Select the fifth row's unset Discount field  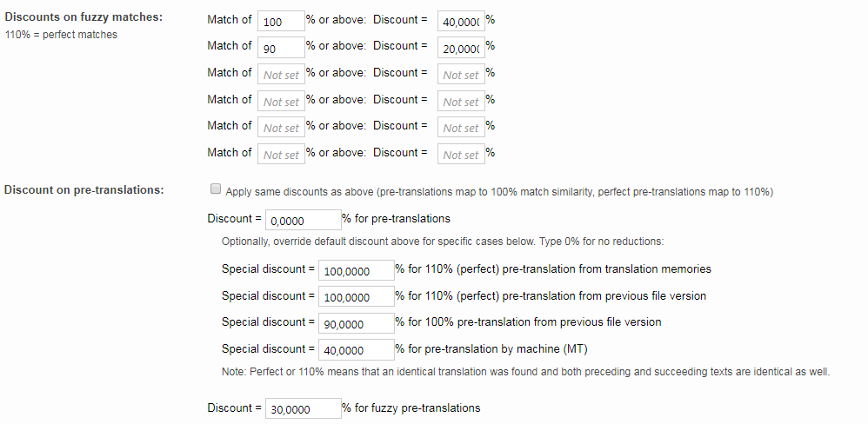[461, 128]
